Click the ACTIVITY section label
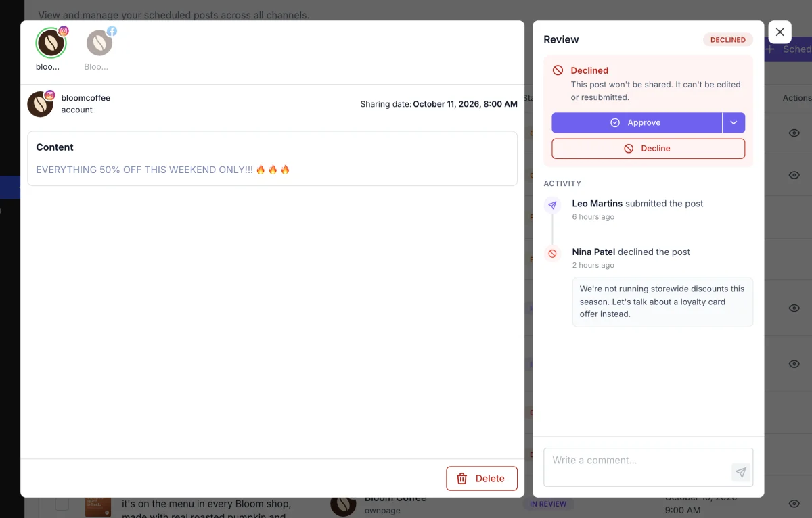Viewport: 812px width, 518px height. [562, 183]
